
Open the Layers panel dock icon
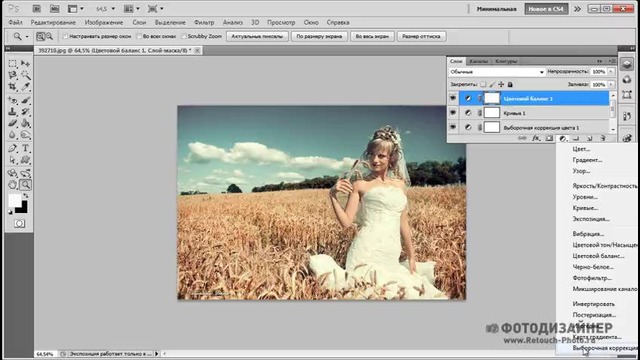click(x=627, y=64)
